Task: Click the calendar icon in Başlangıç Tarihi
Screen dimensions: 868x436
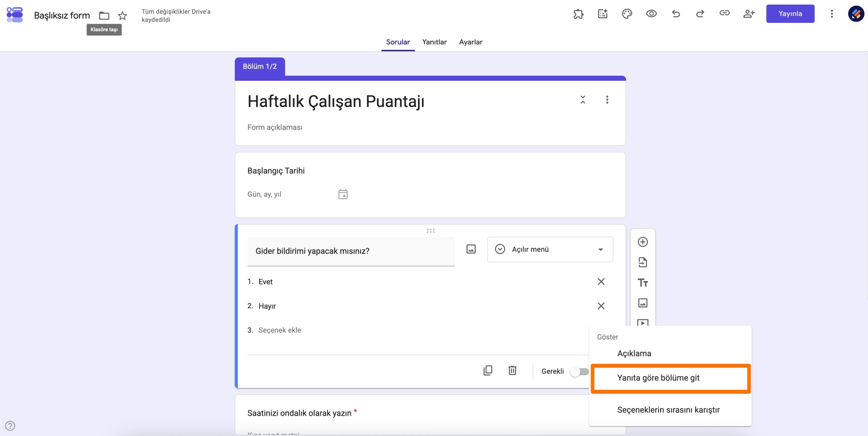Action: point(343,194)
